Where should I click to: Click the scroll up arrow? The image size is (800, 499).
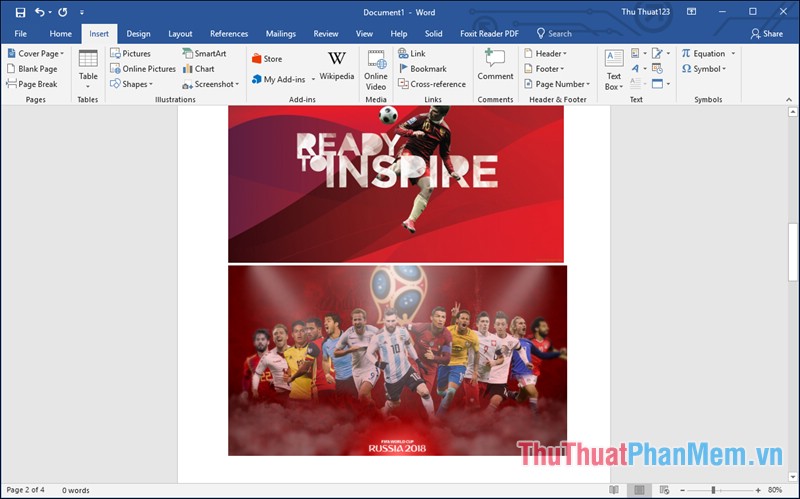point(792,111)
